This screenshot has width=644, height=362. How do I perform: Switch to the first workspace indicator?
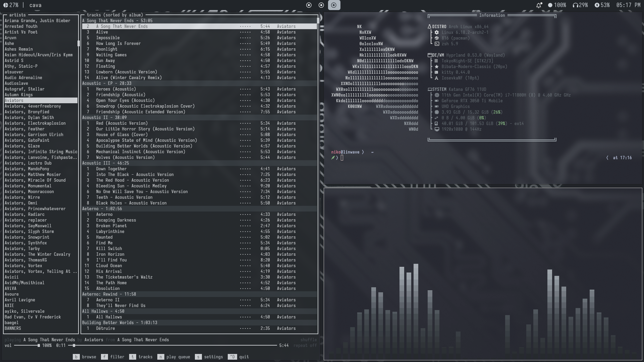(x=309, y=5)
